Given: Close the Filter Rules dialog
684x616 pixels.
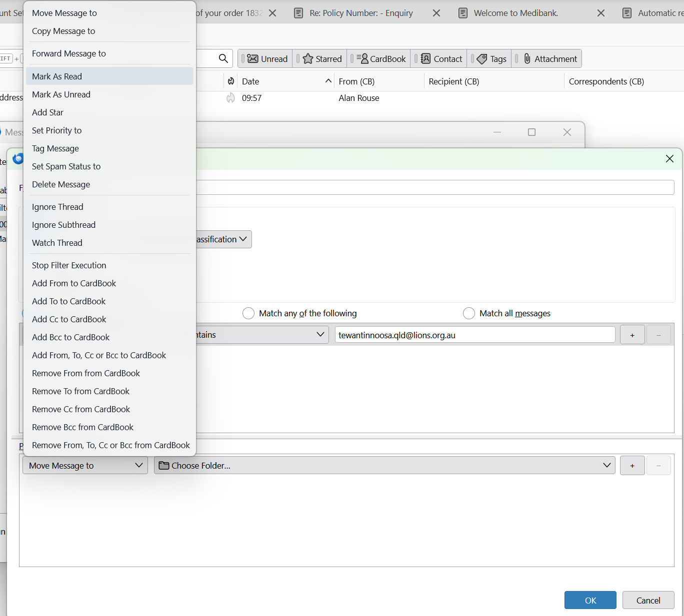Looking at the screenshot, I should click(x=669, y=159).
